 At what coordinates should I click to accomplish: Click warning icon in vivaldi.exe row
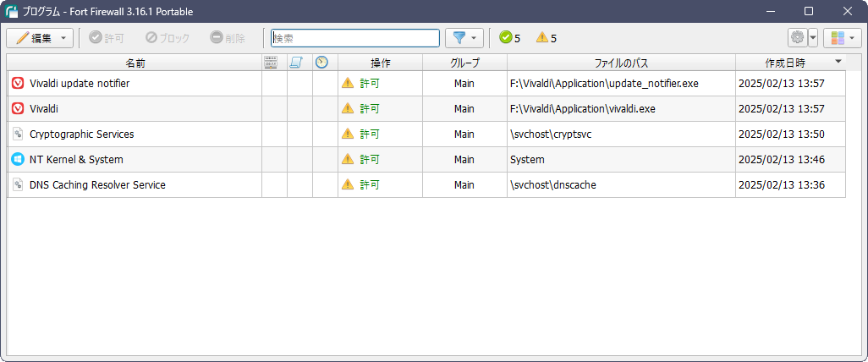point(348,108)
